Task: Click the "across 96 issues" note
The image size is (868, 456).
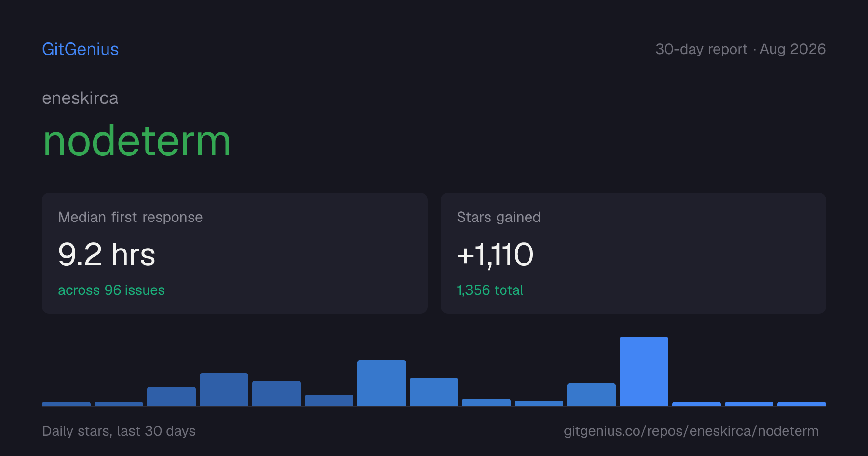Action: pos(111,290)
